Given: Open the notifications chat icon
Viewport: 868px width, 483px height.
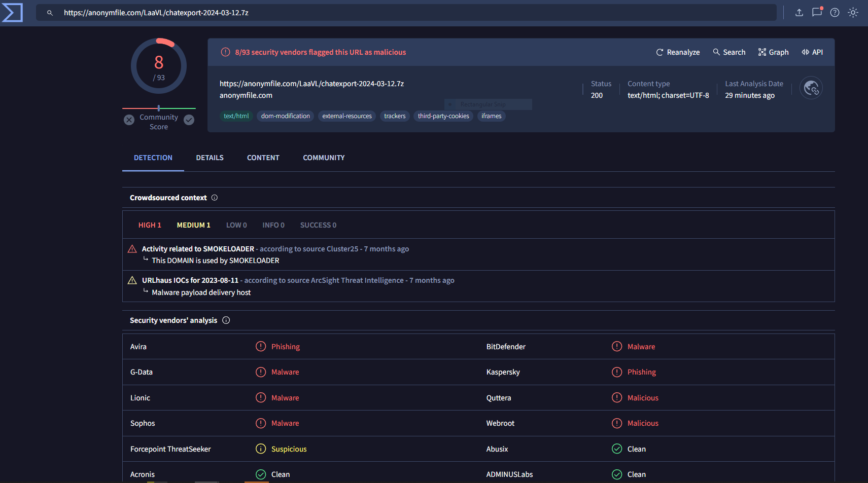Looking at the screenshot, I should (x=817, y=12).
